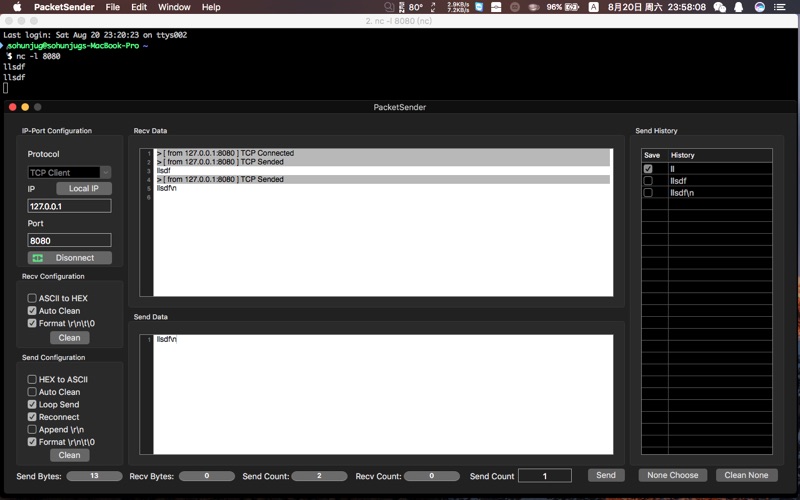Open the Help menu

click(211, 7)
